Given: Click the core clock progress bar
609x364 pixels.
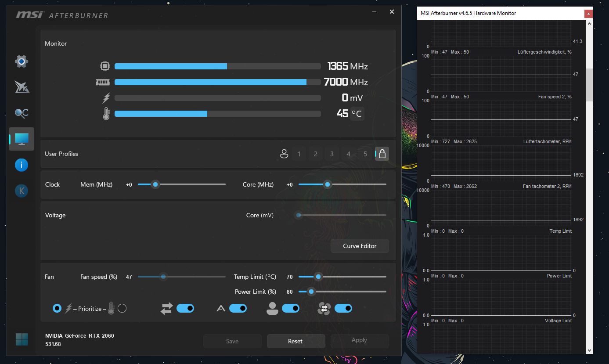Looking at the screenshot, I should click(x=218, y=66).
